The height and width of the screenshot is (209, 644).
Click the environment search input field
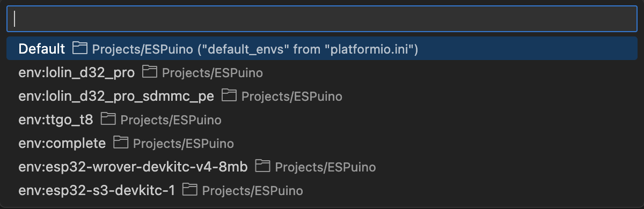[x=322, y=19]
